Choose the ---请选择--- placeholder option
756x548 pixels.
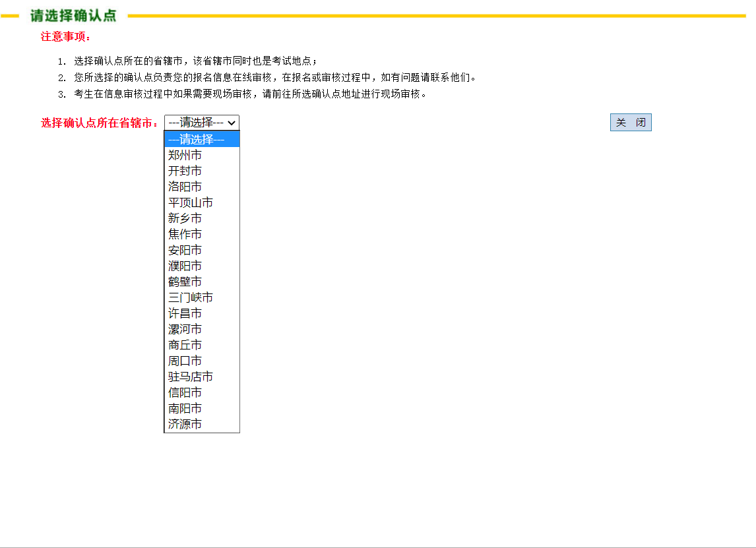click(x=201, y=139)
